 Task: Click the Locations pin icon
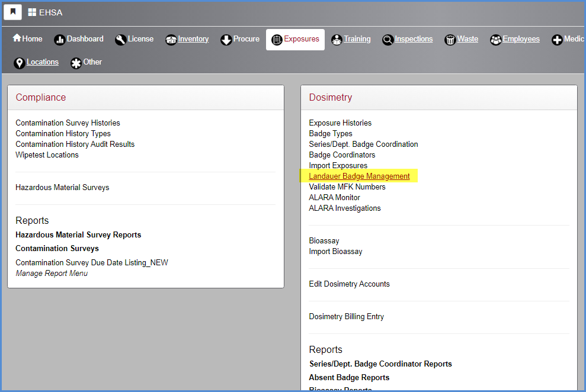[x=20, y=63]
